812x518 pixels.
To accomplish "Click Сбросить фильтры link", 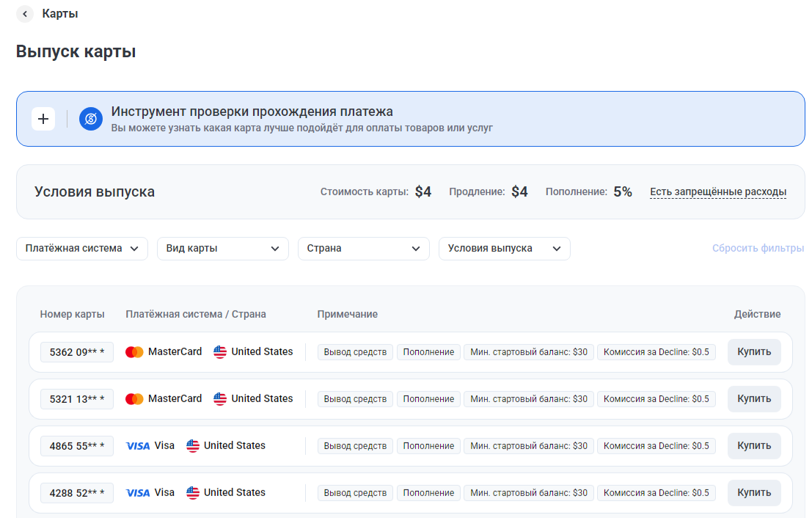I will (758, 248).
